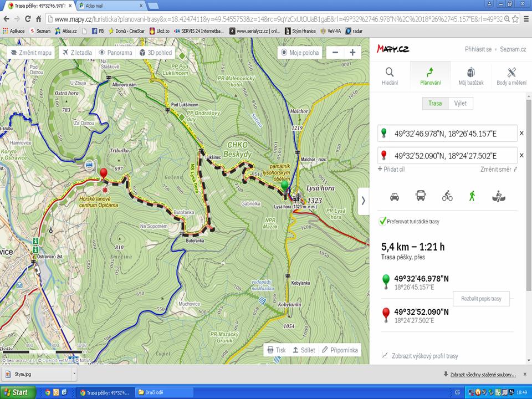Select the canoe water route icon
The width and height of the screenshot is (532, 399).
(x=497, y=196)
